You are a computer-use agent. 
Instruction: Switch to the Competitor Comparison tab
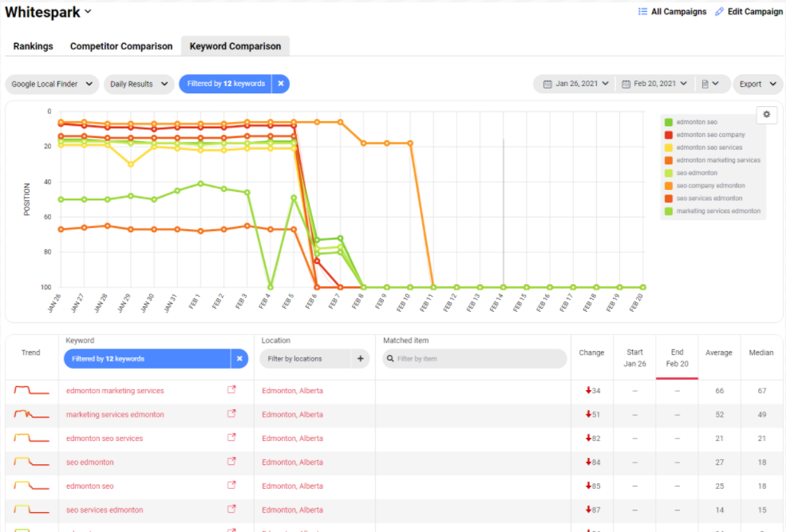tap(121, 46)
